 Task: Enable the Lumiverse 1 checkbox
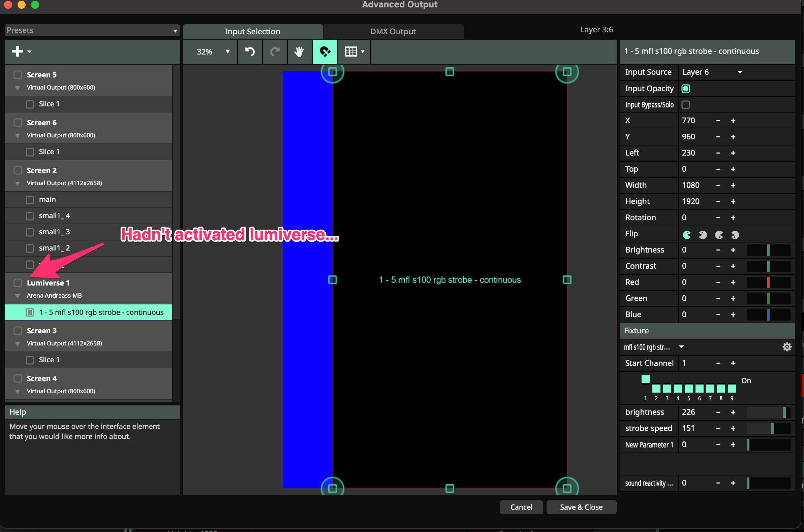(18, 282)
